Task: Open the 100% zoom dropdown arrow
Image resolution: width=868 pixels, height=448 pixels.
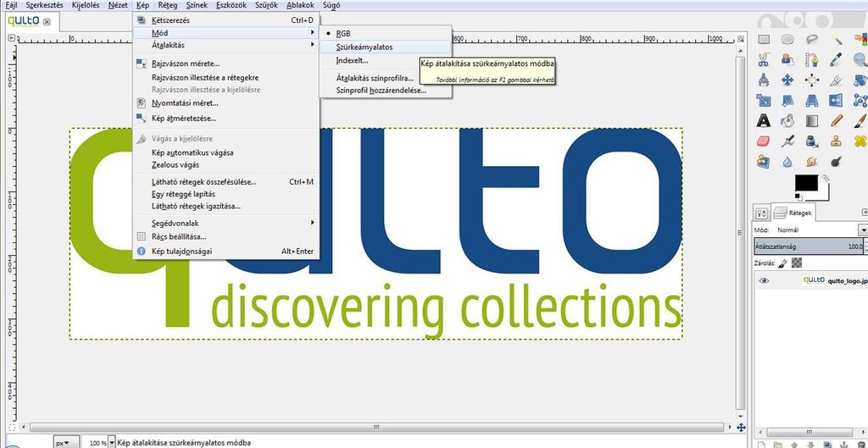Action: point(112,442)
